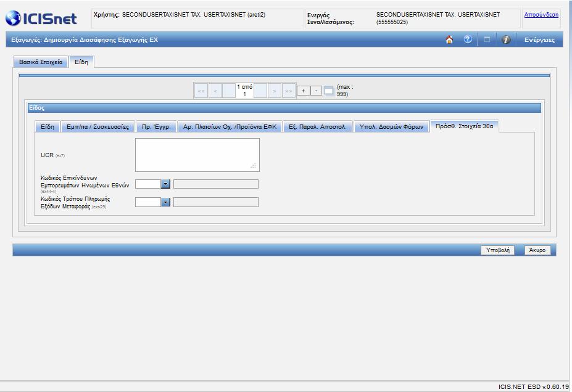The image size is (572, 392).
Task: Open the Πρ. Έγγρ. tab
Action: tap(156, 127)
